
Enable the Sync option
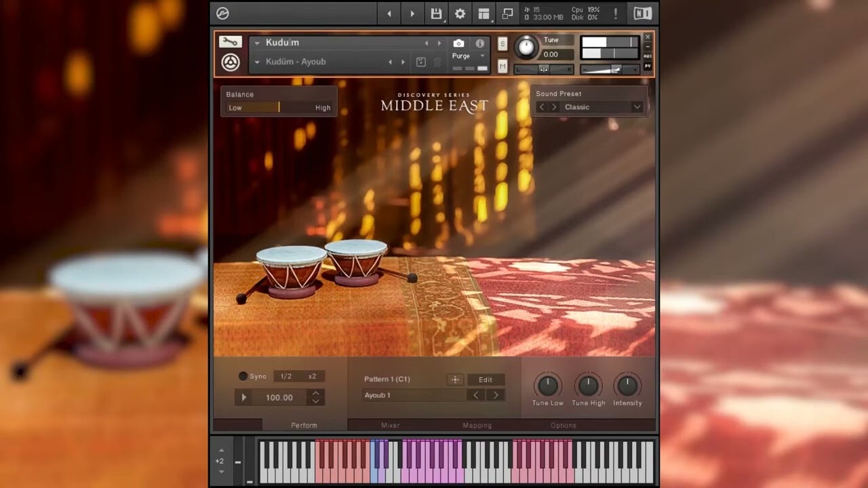pos(243,376)
